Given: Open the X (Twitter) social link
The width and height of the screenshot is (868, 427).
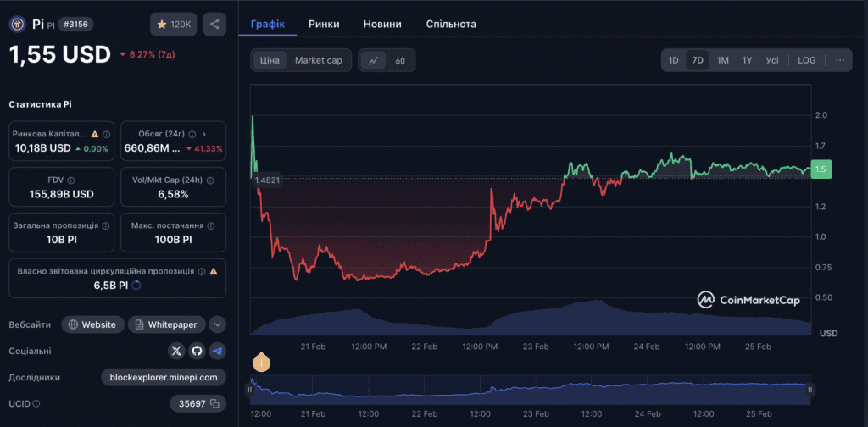Looking at the screenshot, I should pos(176,351).
